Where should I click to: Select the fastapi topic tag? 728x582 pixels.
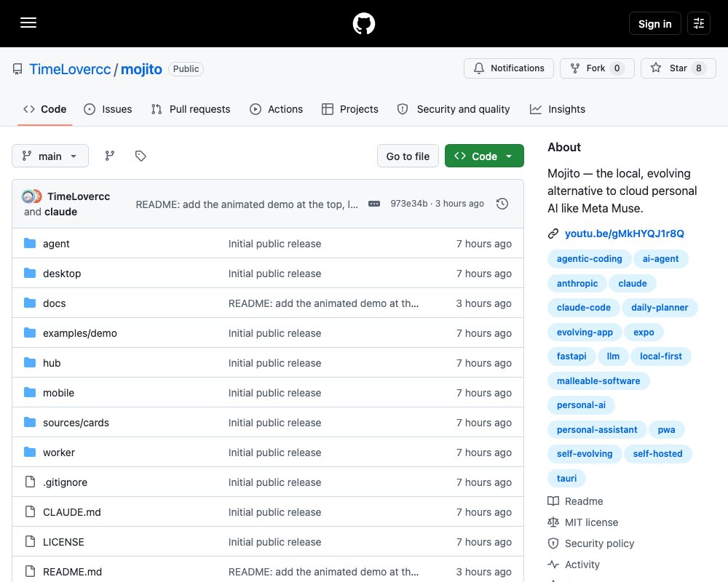pyautogui.click(x=571, y=356)
